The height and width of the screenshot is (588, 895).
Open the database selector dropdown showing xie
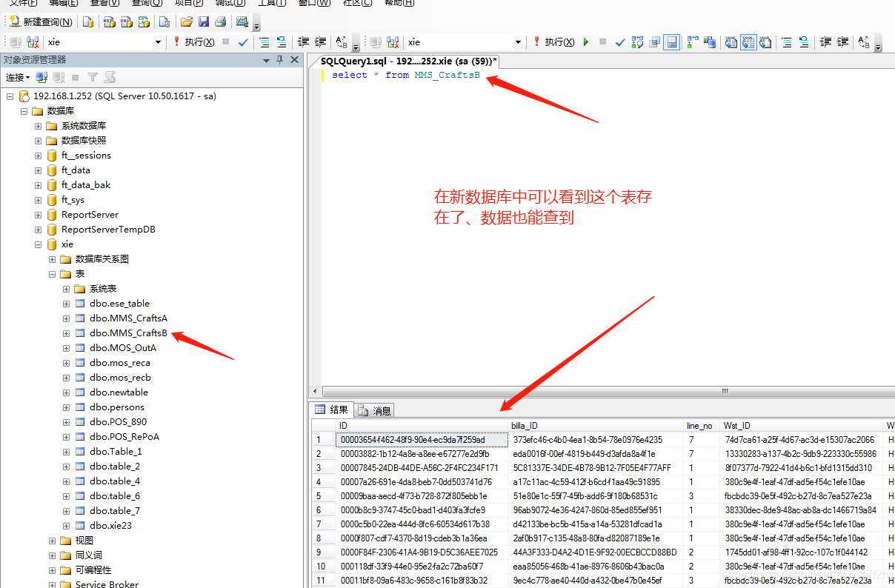point(519,42)
